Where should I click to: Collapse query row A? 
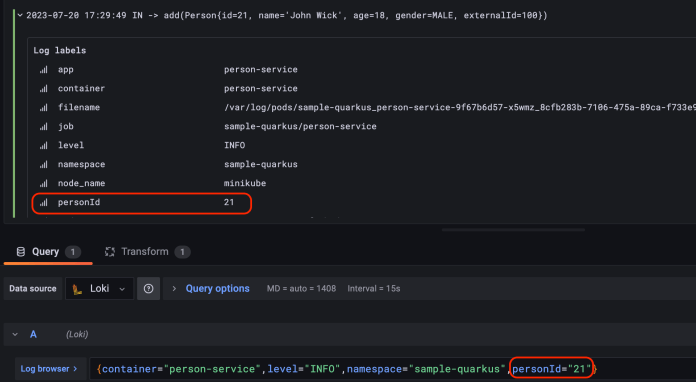15,335
